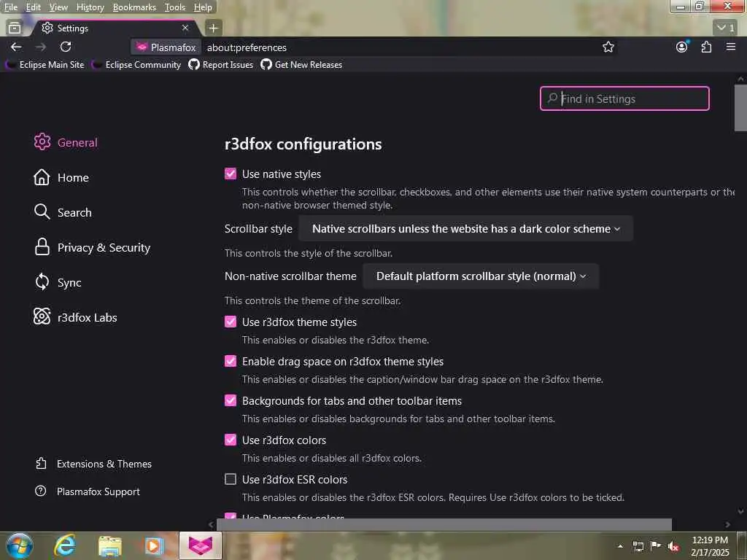Open Report Issues GitHub bookmark
The height and width of the screenshot is (560, 747).
[221, 65]
